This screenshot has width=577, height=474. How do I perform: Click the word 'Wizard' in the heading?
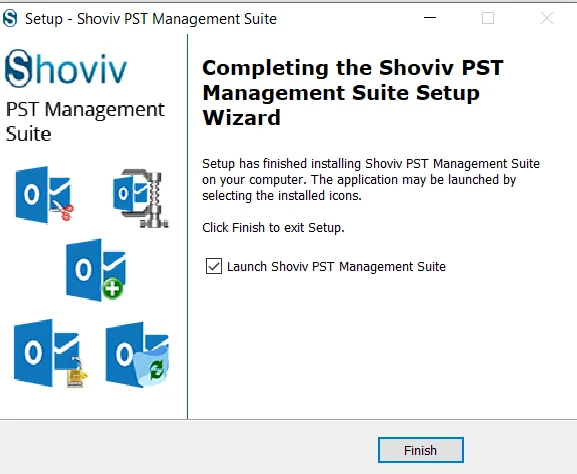pyautogui.click(x=241, y=118)
